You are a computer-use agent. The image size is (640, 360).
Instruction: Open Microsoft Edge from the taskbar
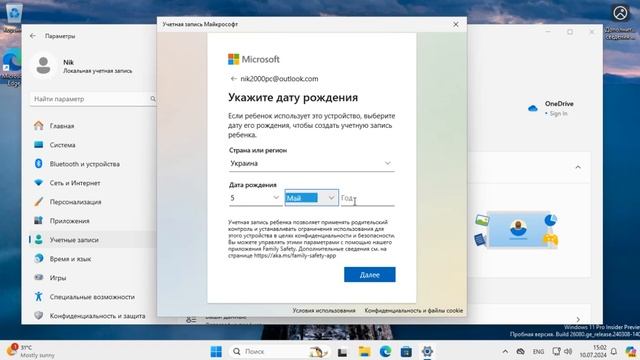[385, 351]
